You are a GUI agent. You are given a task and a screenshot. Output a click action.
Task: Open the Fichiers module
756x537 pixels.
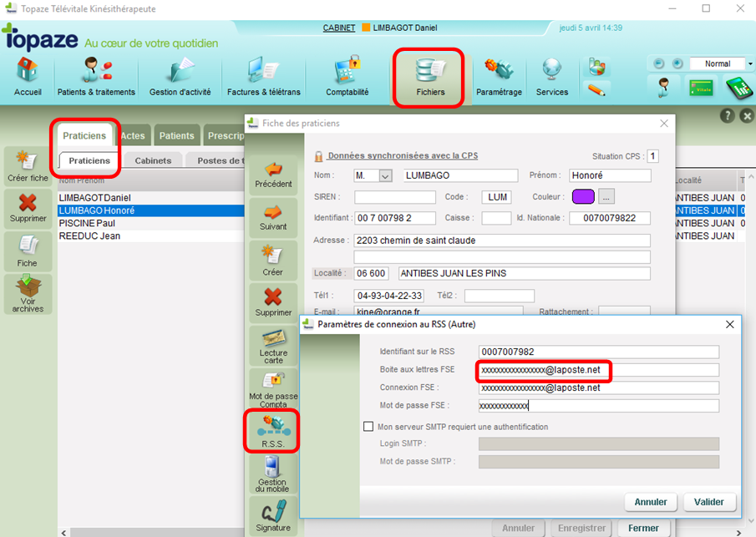point(430,77)
